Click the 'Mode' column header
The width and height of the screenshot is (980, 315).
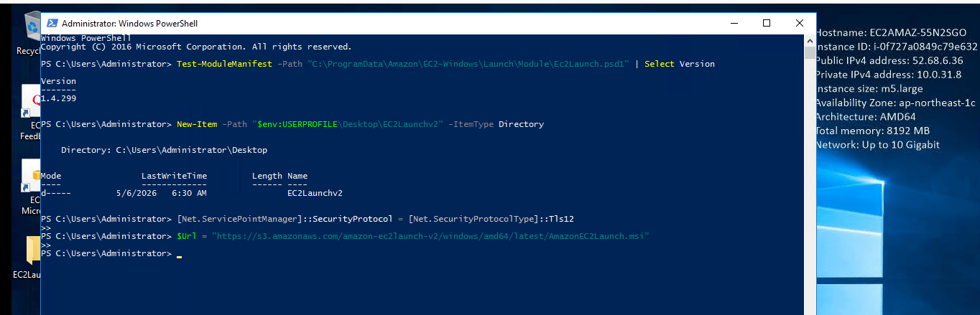click(51, 176)
